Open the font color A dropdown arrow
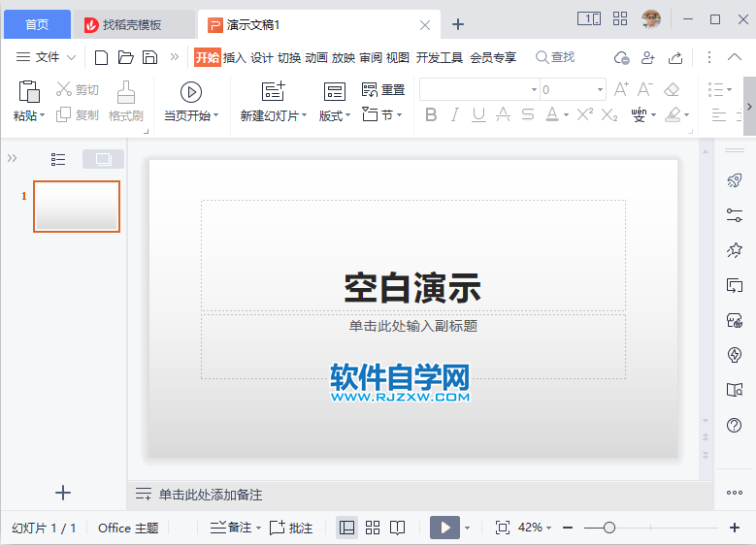 (566, 115)
